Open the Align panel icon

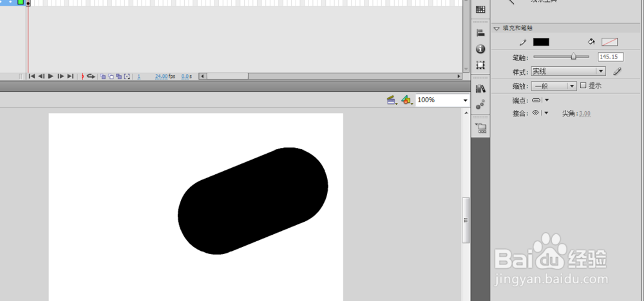pyautogui.click(x=480, y=33)
